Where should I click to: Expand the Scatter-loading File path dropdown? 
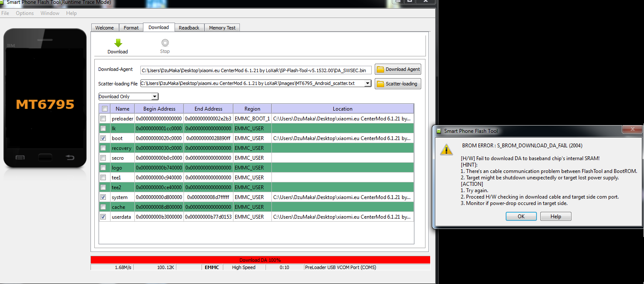[x=368, y=84]
